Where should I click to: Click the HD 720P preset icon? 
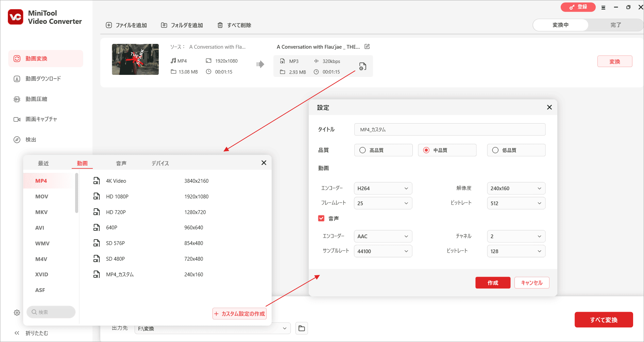pyautogui.click(x=97, y=212)
